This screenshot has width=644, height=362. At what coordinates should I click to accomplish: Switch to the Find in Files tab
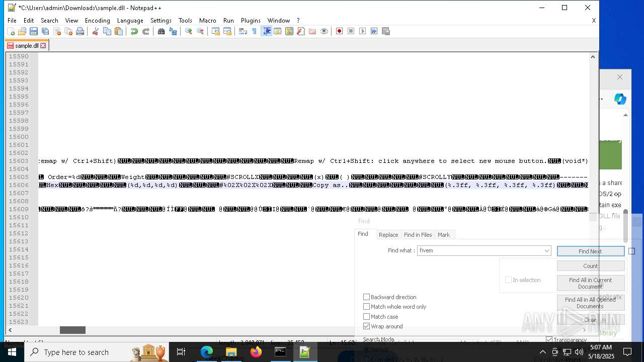click(418, 235)
